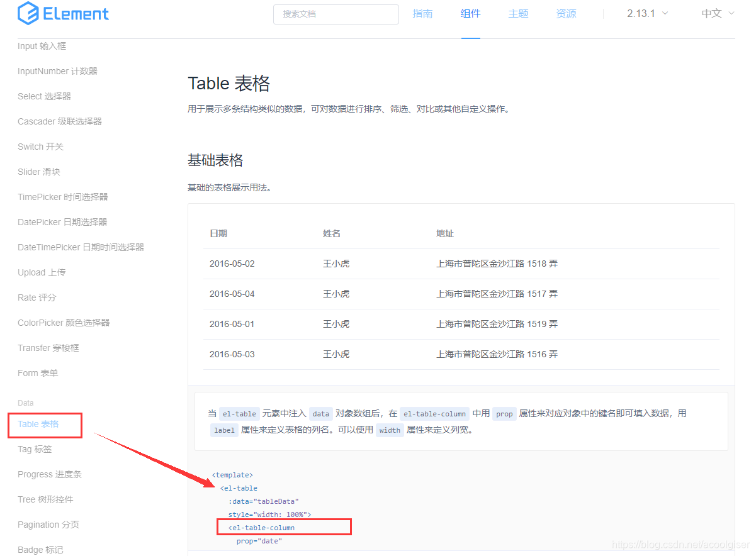Screen dimensions: 756x556
Task: Click the Table 表格 page heading
Action: 229,83
